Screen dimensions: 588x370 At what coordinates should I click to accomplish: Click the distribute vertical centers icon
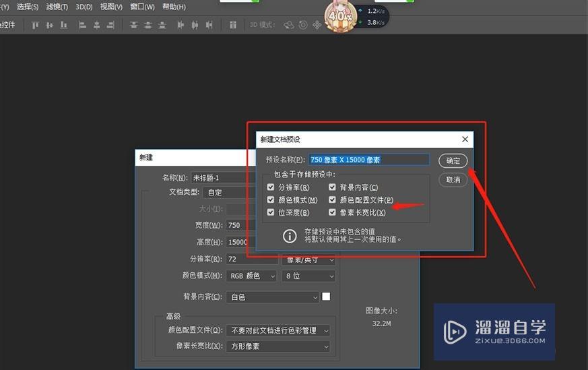pos(148,25)
